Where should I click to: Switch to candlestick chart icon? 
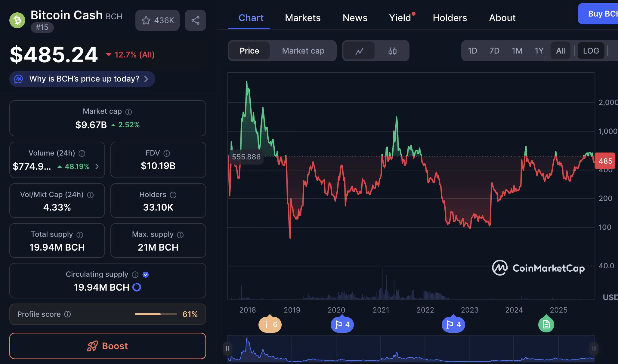(392, 51)
